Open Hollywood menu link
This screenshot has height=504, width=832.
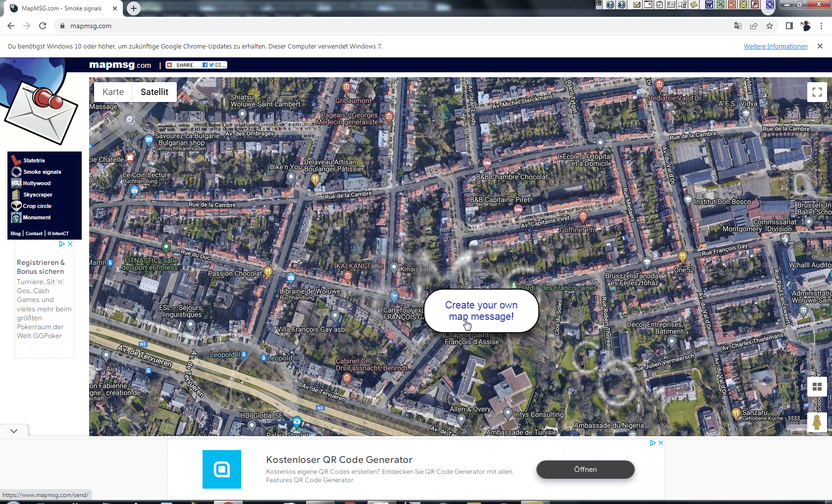tap(37, 183)
